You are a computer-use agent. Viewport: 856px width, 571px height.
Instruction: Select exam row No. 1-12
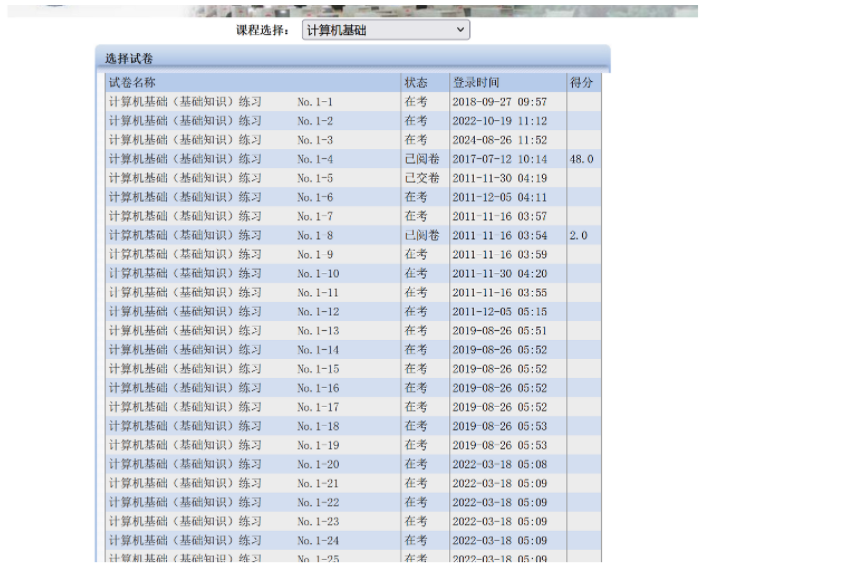(x=353, y=312)
